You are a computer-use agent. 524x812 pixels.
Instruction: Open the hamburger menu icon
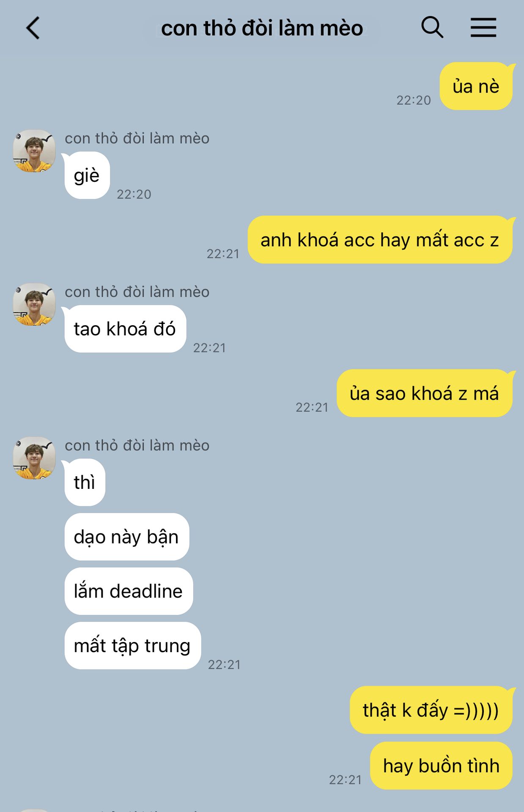pyautogui.click(x=483, y=27)
